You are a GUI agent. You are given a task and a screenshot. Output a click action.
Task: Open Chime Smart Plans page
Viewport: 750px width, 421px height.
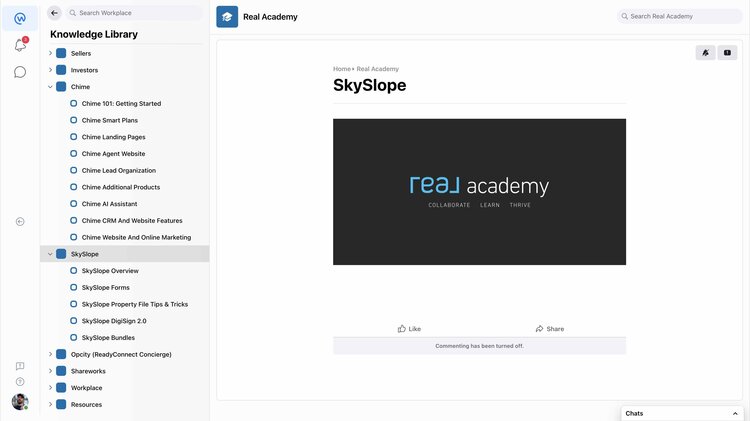[110, 120]
